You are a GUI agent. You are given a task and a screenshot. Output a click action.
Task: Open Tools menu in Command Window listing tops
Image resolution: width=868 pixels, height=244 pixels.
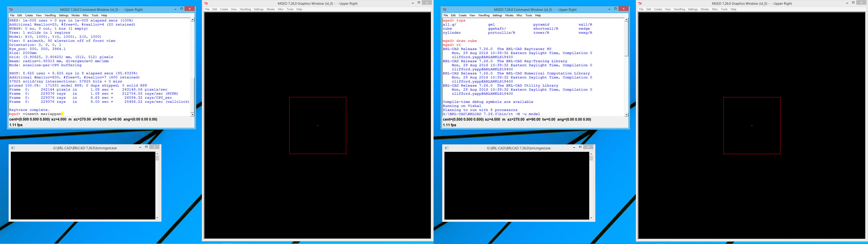point(529,15)
